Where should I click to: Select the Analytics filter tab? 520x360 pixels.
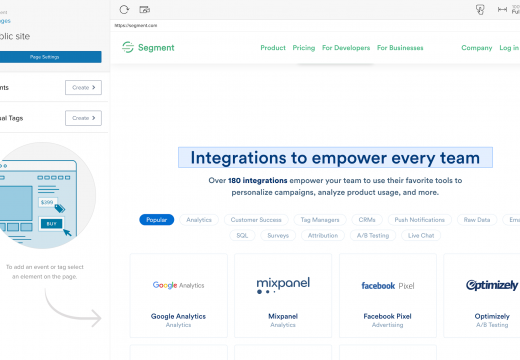[x=199, y=220]
